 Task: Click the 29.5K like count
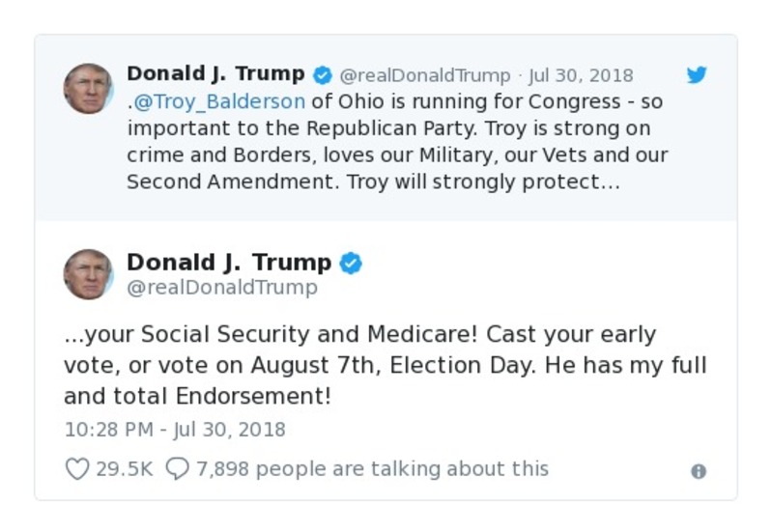(124, 469)
